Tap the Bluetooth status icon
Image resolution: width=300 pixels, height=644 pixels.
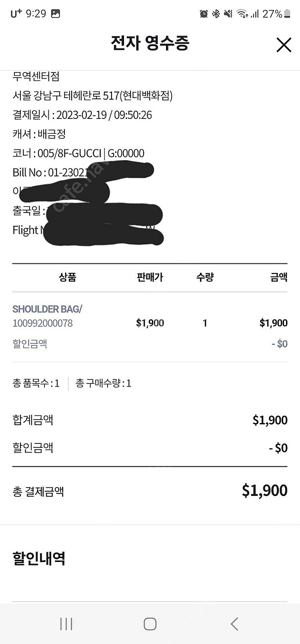click(216, 14)
